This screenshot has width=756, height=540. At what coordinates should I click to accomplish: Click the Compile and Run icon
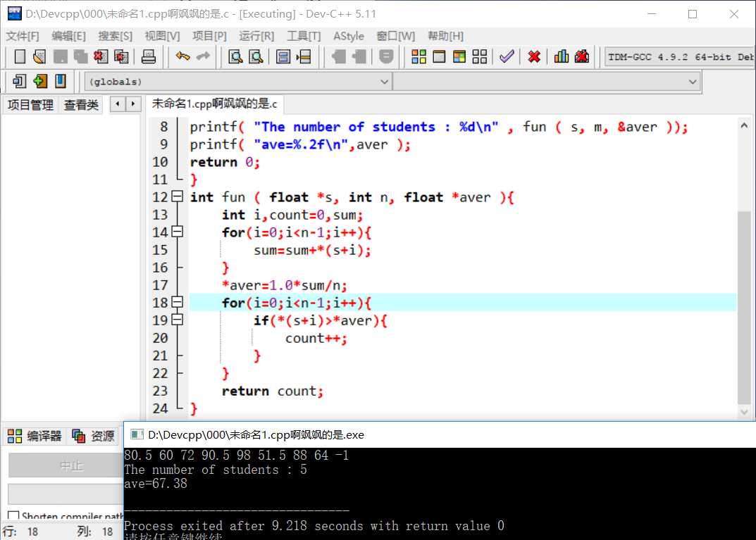459,57
